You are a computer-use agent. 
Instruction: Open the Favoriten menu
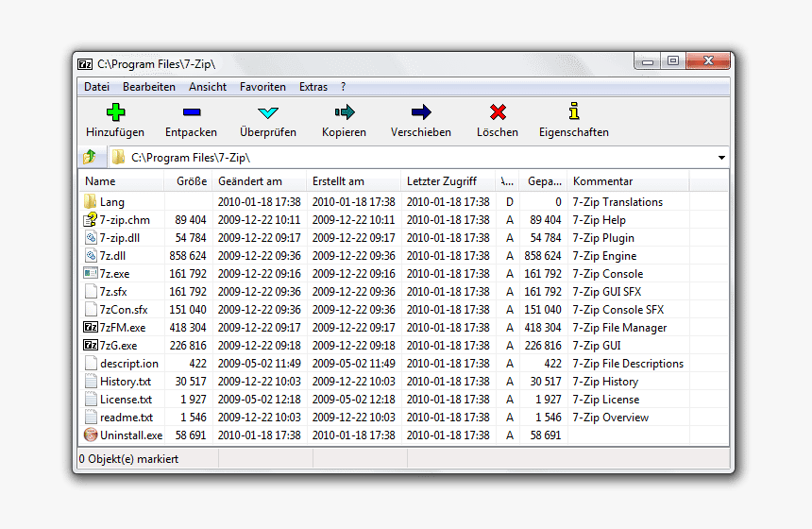[x=262, y=87]
